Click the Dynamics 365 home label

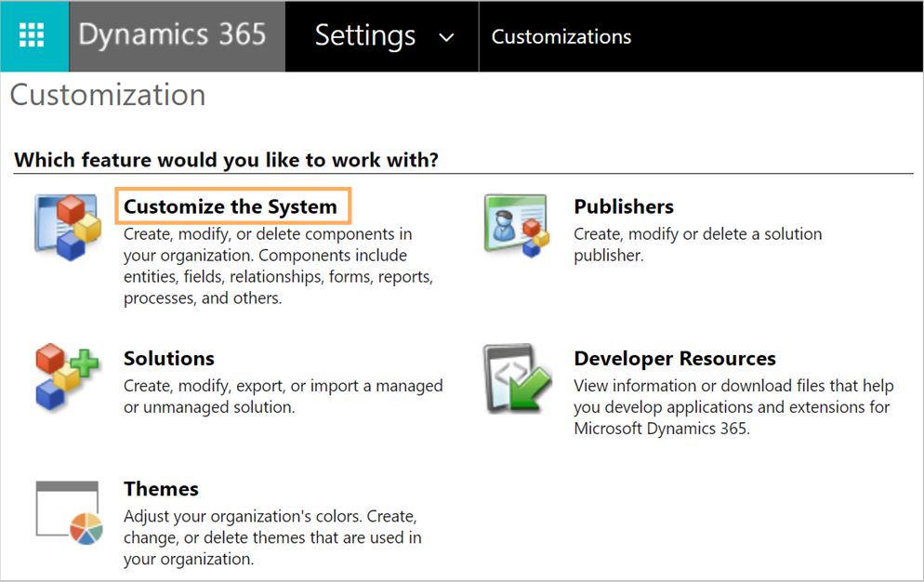click(172, 34)
